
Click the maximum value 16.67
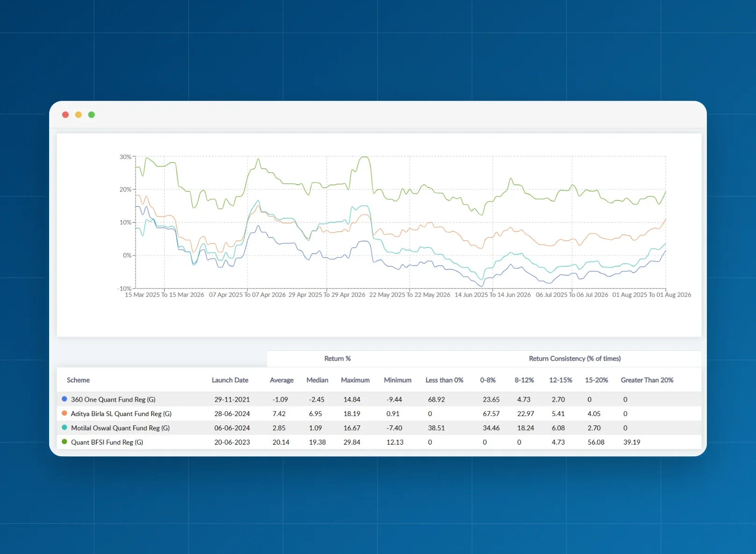point(352,428)
